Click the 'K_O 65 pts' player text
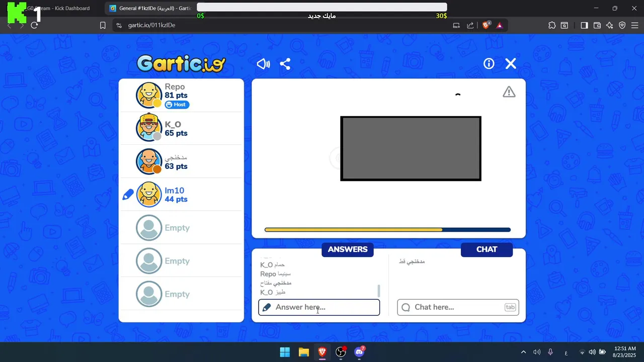Viewport: 644px width, 362px height. tap(176, 129)
